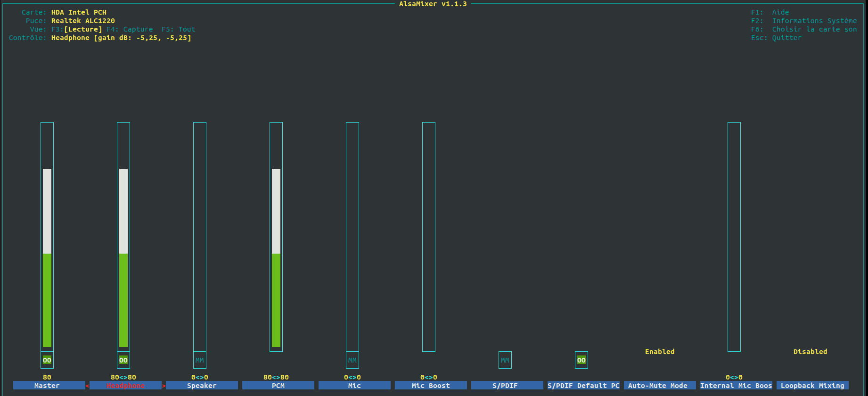Screen dimensions: 868x396
Task: Click the PCM level value 80<>80
Action: click(276, 377)
